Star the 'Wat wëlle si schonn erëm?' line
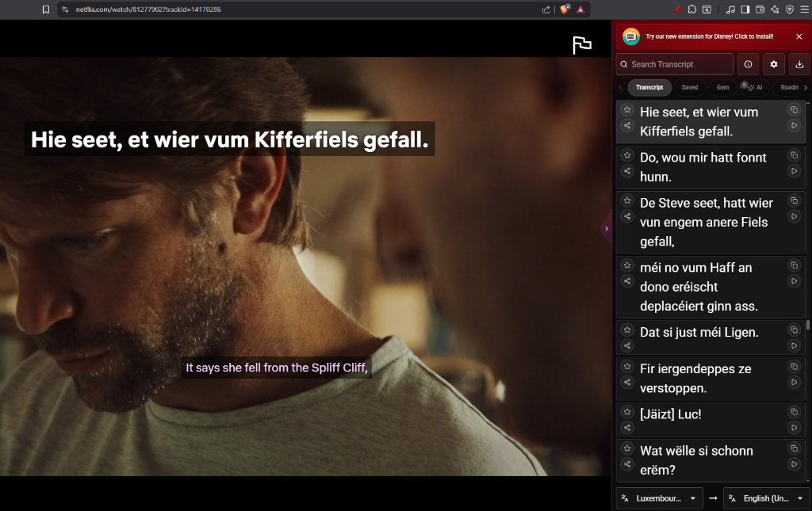Screen dimensions: 812x511 pos(627,449)
